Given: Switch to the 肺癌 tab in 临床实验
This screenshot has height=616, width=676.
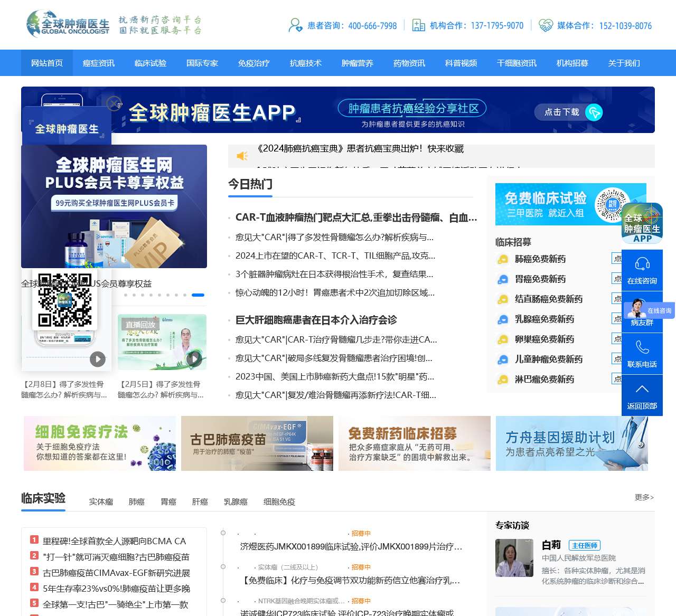Looking at the screenshot, I should [x=136, y=502].
